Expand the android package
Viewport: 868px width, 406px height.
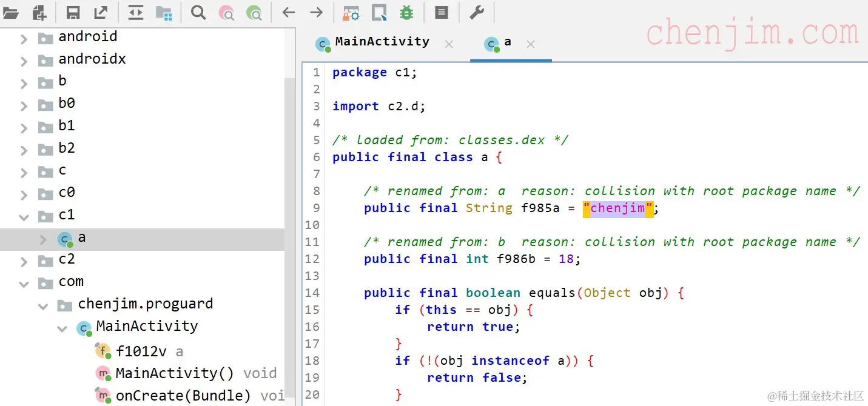[24, 39]
